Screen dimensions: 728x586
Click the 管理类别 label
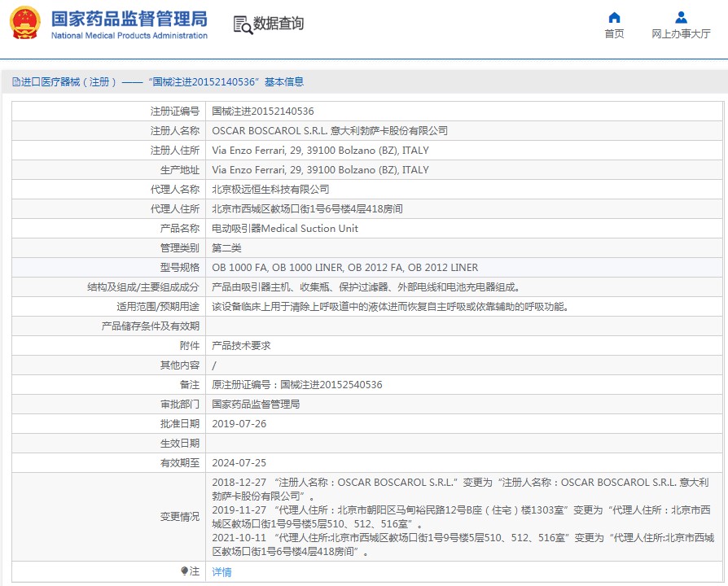click(x=180, y=247)
